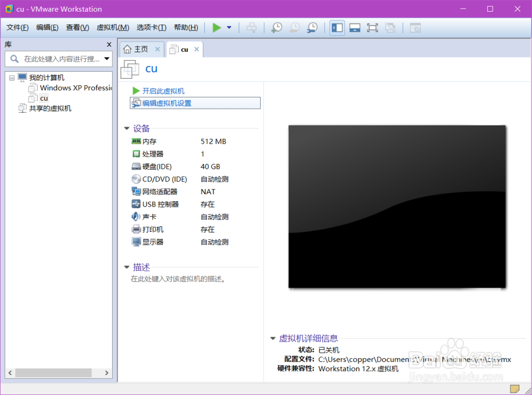Open the power options dropdown arrow

(229, 28)
